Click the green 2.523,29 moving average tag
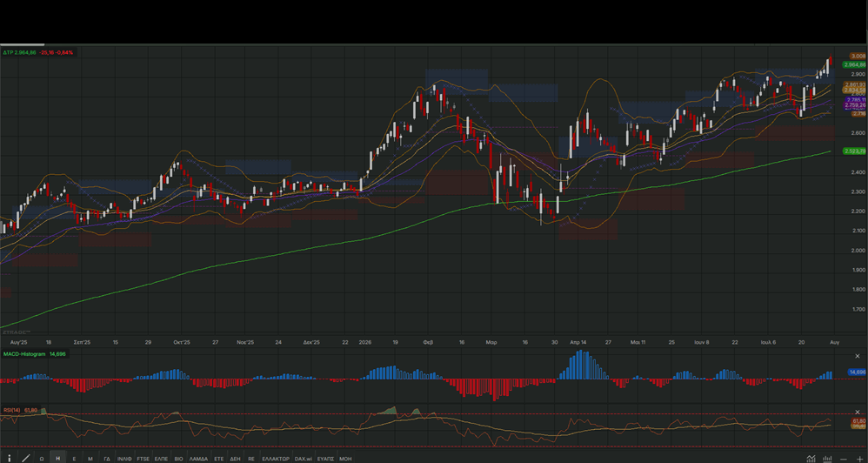 [x=855, y=151]
